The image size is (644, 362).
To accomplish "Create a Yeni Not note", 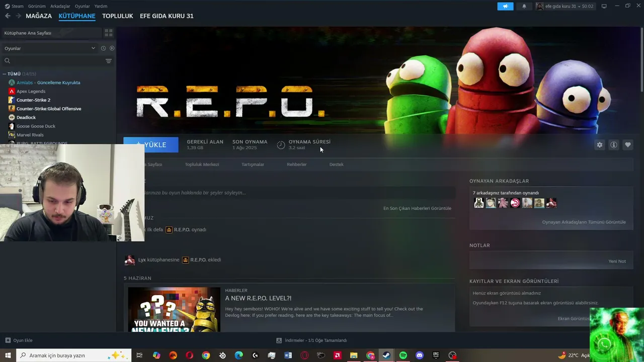I will point(617,261).
